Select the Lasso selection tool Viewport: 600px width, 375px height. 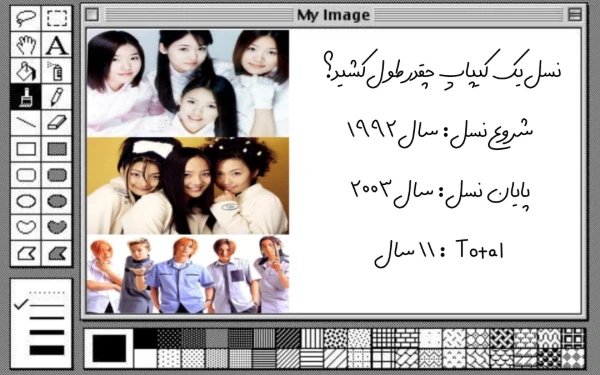[x=26, y=18]
